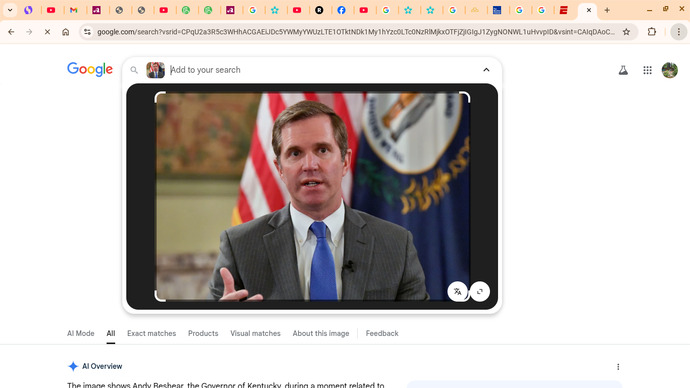Open a new browser tab
This screenshot has height=388, width=690.
click(x=607, y=10)
